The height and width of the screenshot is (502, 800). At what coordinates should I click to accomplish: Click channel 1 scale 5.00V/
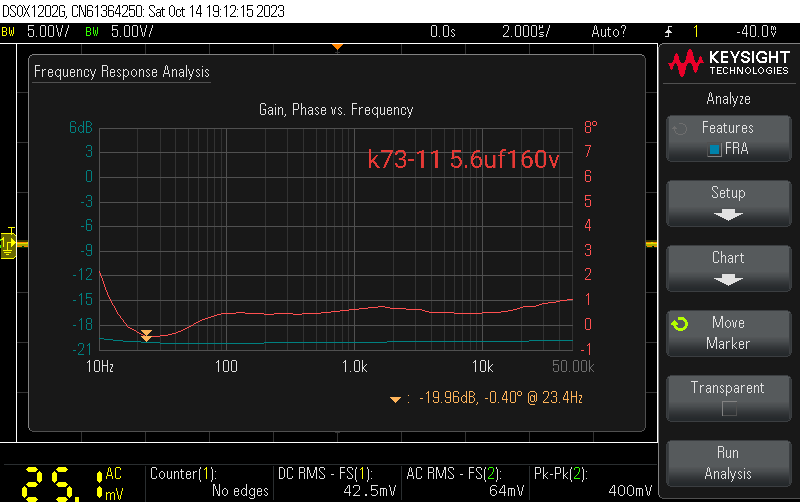pyautogui.click(x=48, y=32)
